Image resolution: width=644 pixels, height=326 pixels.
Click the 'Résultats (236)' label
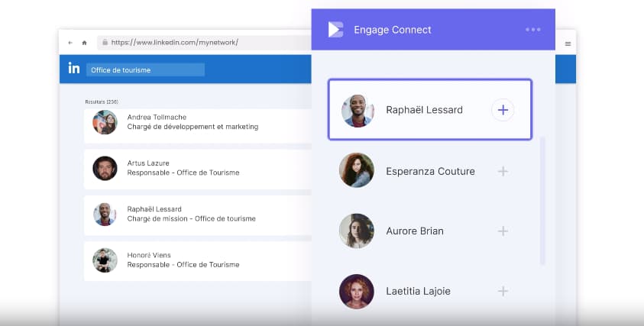pos(102,102)
